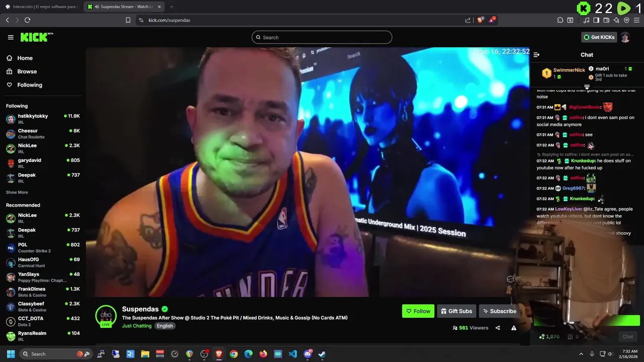Image resolution: width=644 pixels, height=362 pixels.
Task: Open channel points 1,070 balance
Action: pos(549,336)
